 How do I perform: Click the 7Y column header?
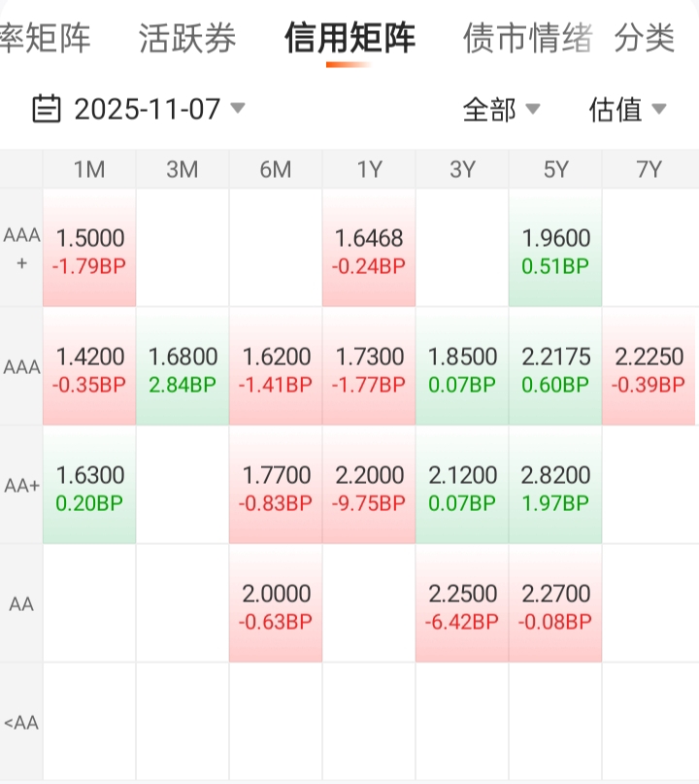649,170
